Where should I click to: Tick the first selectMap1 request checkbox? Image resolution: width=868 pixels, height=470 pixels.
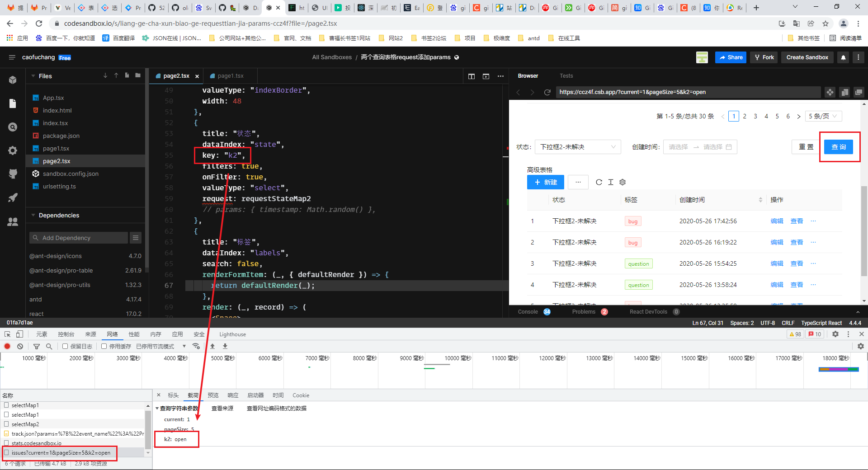point(6,405)
